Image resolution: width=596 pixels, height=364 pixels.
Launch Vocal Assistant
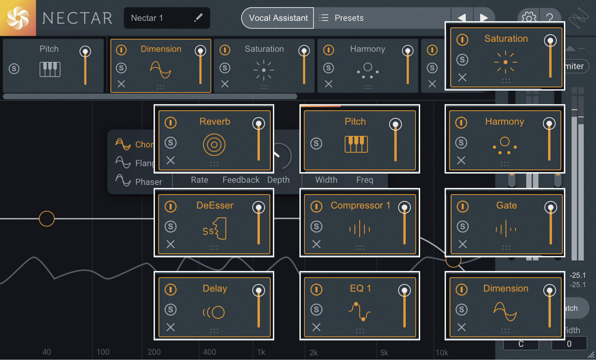278,18
